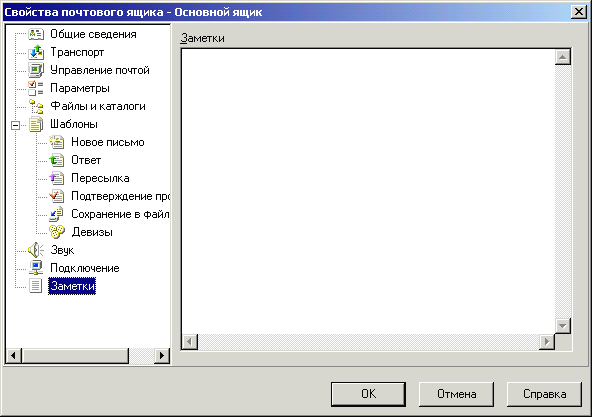The image size is (592, 417).
Task: Click the tree panel scroll-left arrow
Action: pos(14,355)
